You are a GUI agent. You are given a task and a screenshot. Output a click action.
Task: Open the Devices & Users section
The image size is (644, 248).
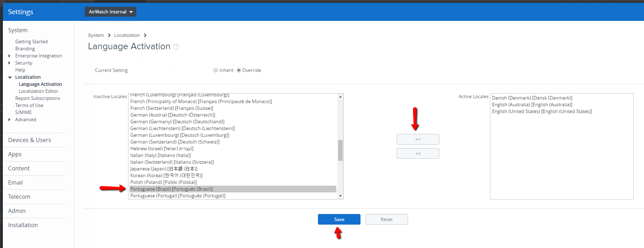click(29, 140)
